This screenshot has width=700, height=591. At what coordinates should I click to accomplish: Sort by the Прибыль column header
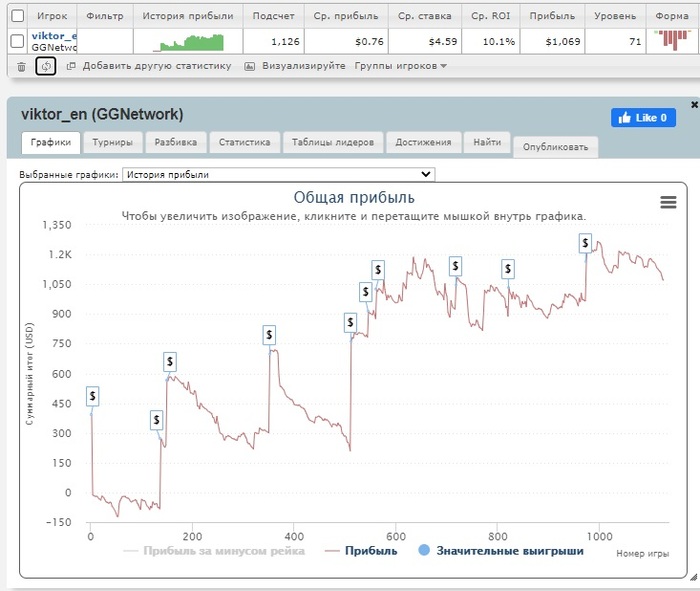point(552,16)
